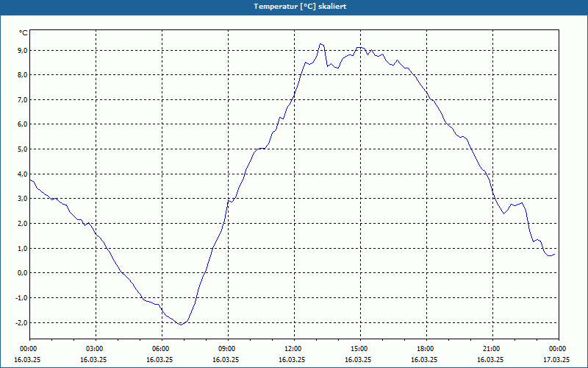Select the '9,0' y-axis value
This screenshot has height=368, width=588.
[x=22, y=50]
